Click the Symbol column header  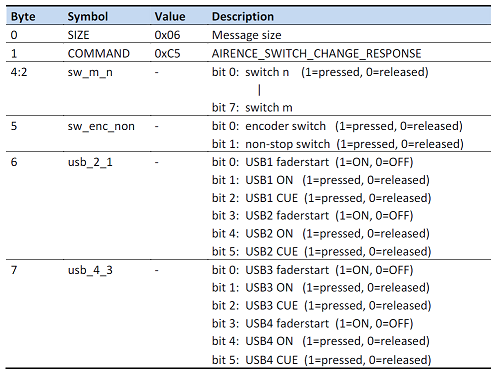pyautogui.click(x=88, y=17)
